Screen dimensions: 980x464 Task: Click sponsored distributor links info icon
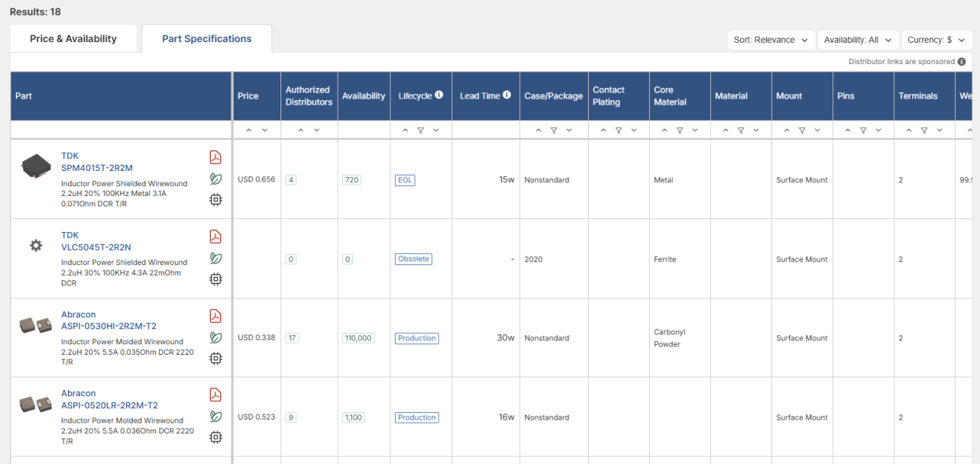tap(961, 62)
